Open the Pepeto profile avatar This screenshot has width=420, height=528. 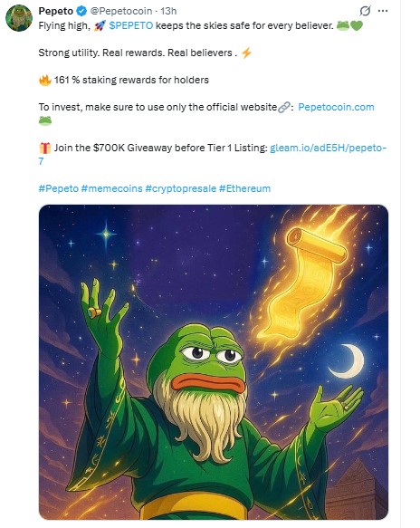(x=19, y=18)
